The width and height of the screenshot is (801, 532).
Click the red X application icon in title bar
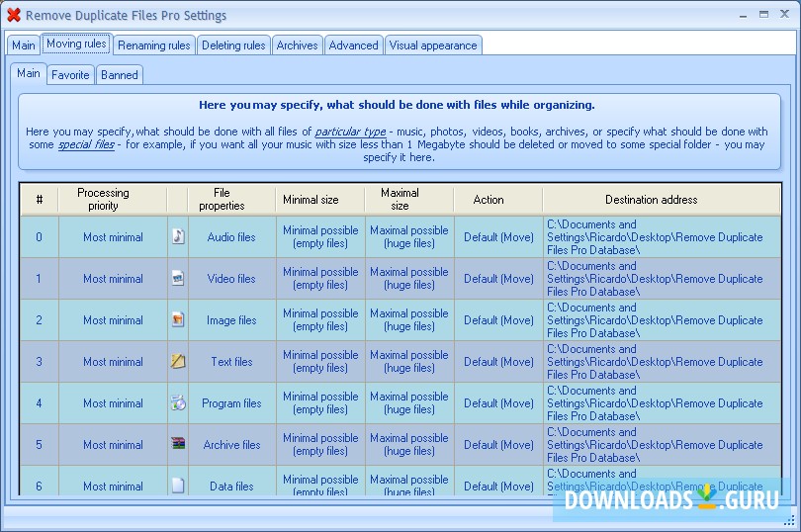14,15
